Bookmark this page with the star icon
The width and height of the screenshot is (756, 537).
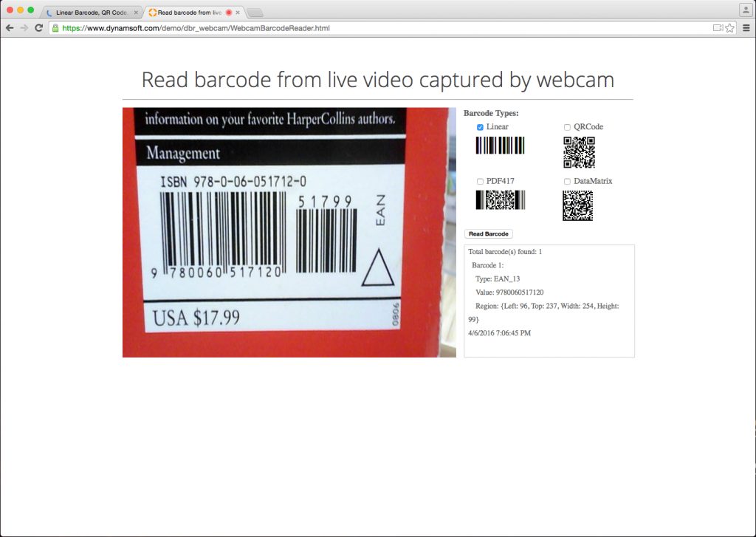(730, 28)
